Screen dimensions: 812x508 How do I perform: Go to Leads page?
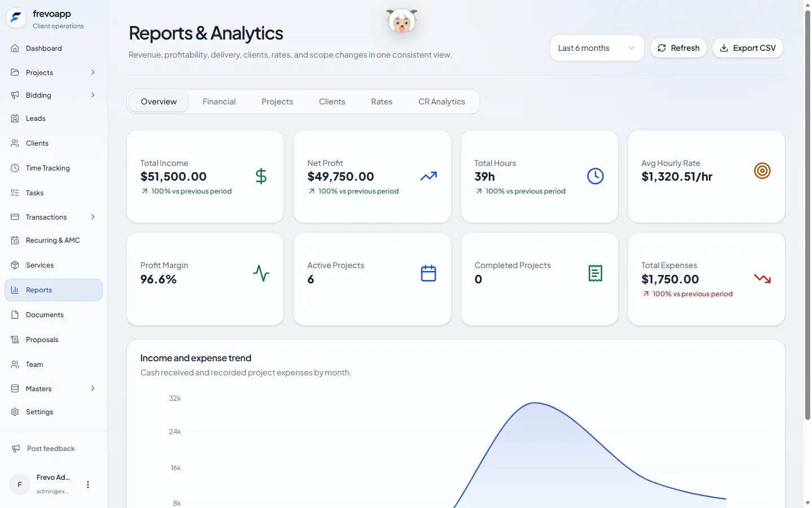(x=54, y=119)
